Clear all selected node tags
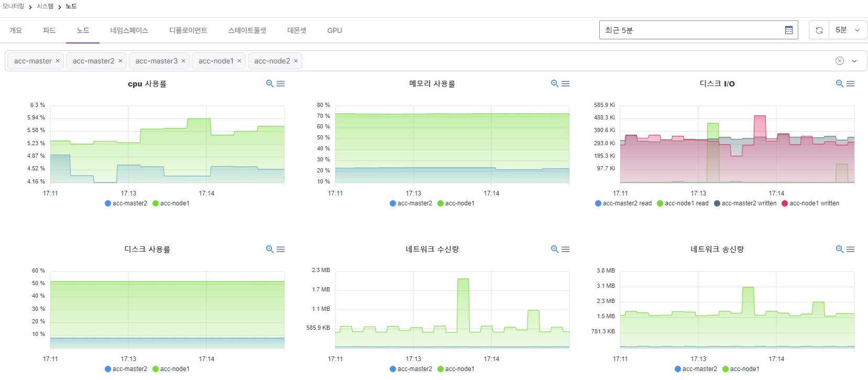Image resolution: width=868 pixels, height=380 pixels. [x=840, y=61]
